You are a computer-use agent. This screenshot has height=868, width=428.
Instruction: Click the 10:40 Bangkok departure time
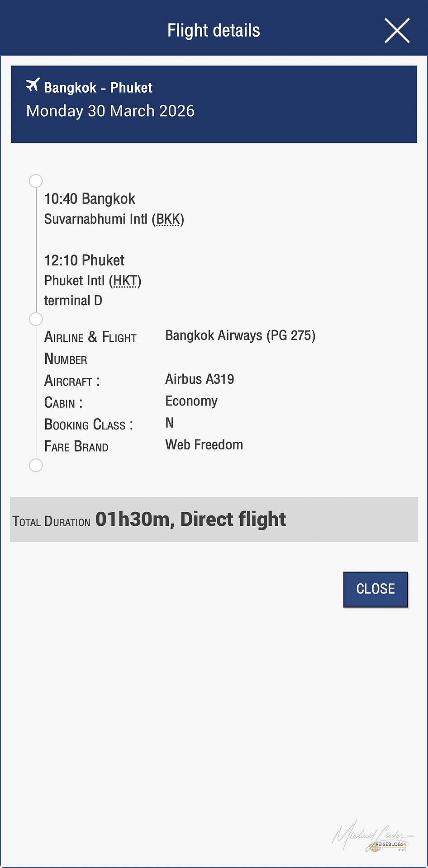90,199
